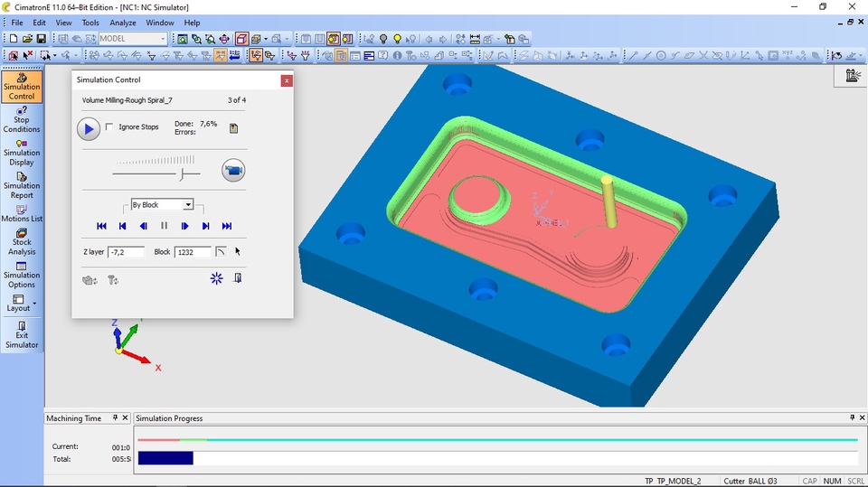This screenshot has height=487, width=868.
Task: Click the dark blue simulation progress bar
Action: pos(165,458)
